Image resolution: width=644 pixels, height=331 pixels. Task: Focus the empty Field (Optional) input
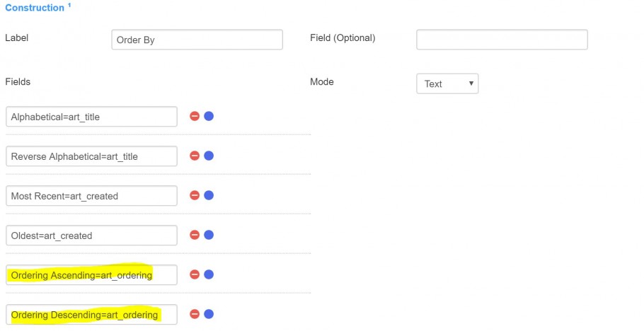pyautogui.click(x=502, y=40)
